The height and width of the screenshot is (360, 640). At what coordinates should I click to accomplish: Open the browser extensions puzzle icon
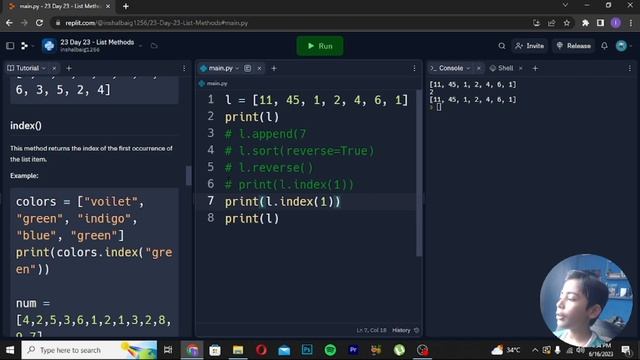point(585,23)
